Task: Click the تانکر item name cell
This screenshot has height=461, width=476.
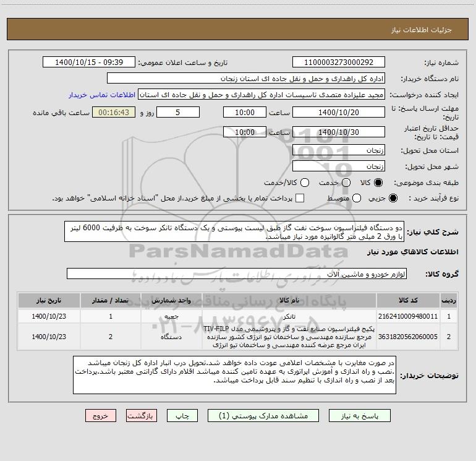Action: (289, 316)
